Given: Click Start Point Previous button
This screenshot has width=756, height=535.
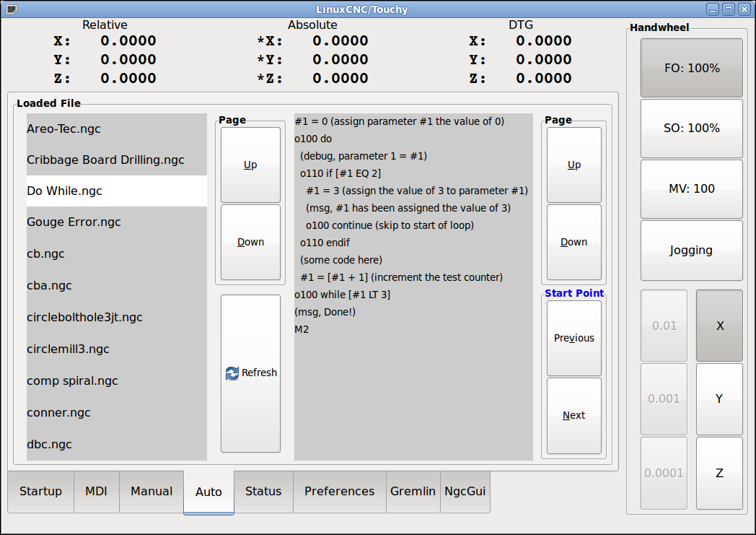Looking at the screenshot, I should pos(574,338).
